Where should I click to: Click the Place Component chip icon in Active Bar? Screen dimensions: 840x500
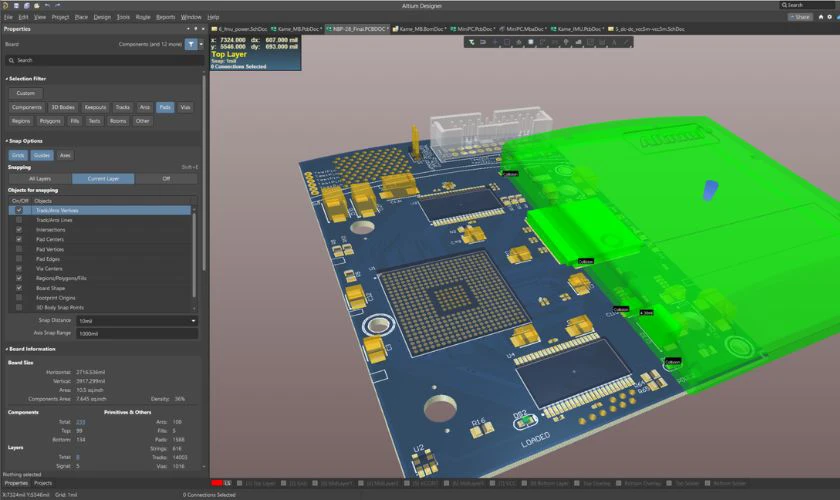pyautogui.click(x=531, y=42)
